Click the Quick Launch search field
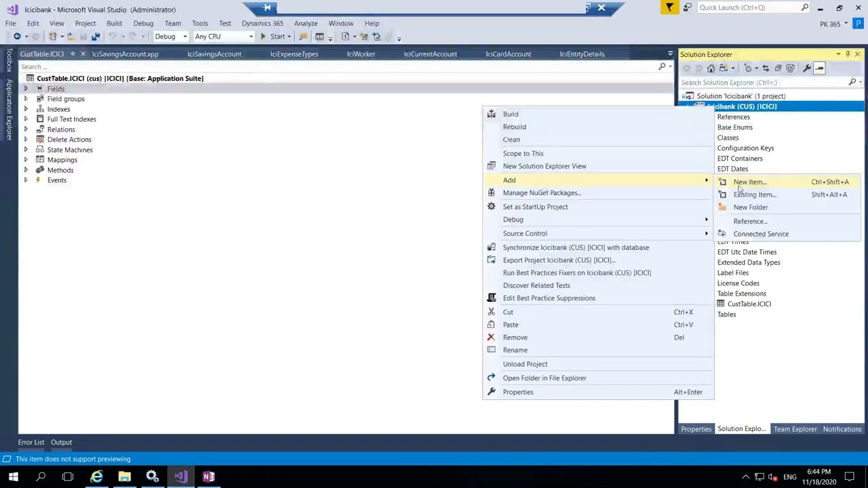Image resolution: width=868 pixels, height=488 pixels. [x=753, y=7]
